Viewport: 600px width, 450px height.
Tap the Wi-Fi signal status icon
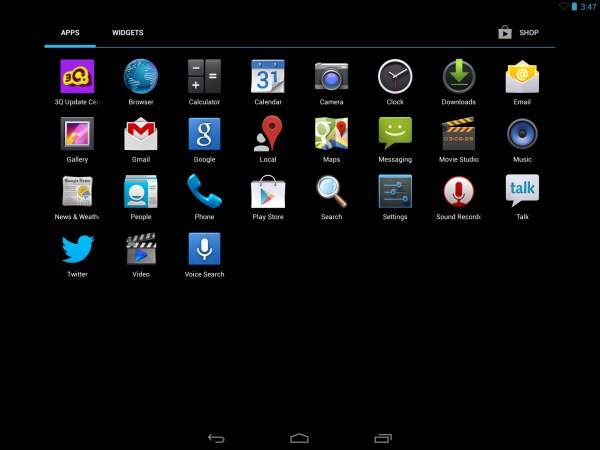click(x=564, y=7)
